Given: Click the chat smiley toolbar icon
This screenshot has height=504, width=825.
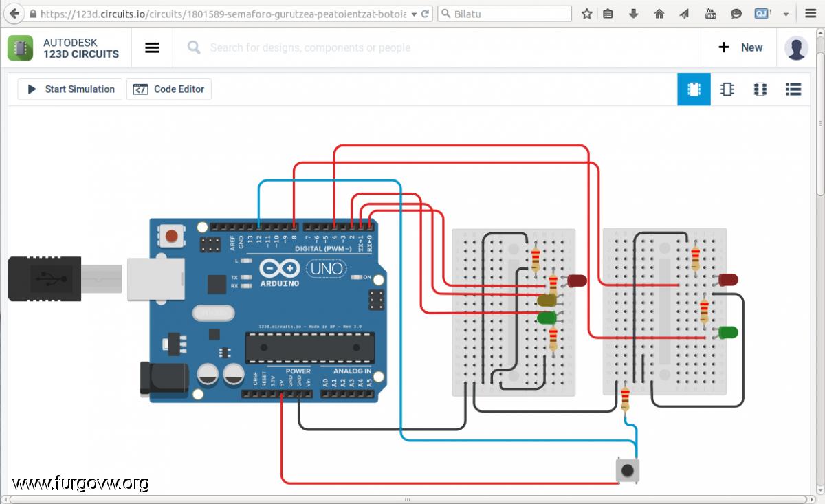Looking at the screenshot, I should tap(736, 13).
